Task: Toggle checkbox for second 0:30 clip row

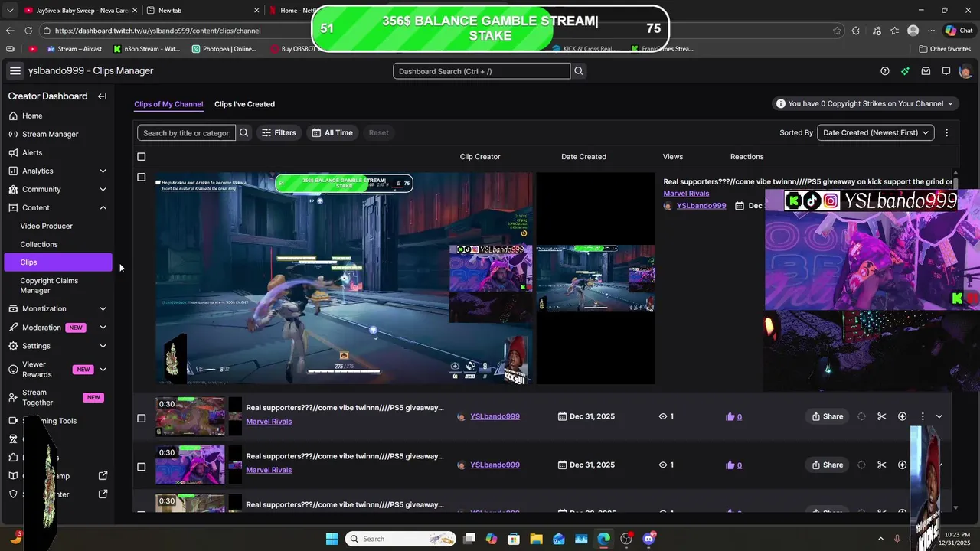Action: click(141, 467)
